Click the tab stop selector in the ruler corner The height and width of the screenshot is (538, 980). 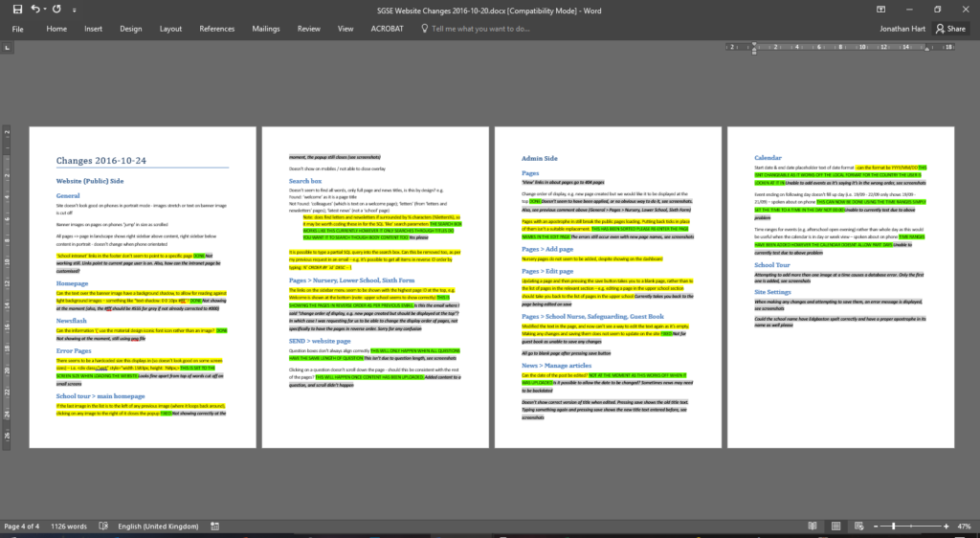pyautogui.click(x=7, y=48)
